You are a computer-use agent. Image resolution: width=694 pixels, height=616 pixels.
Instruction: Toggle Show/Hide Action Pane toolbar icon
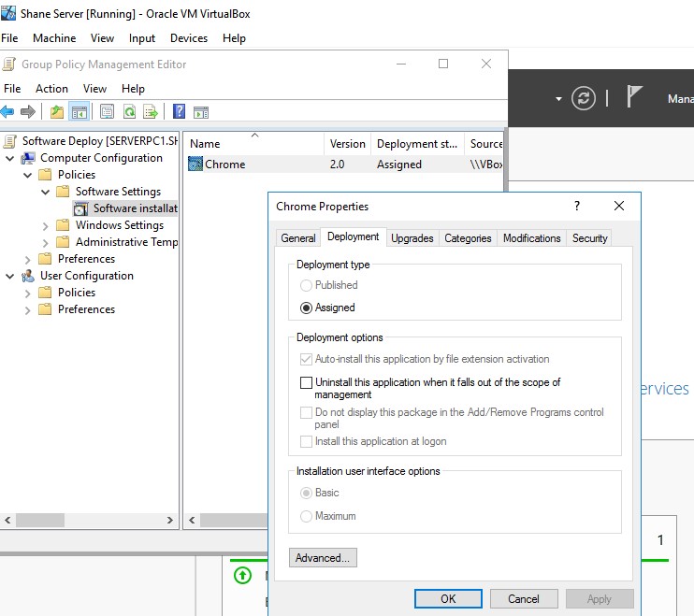(x=201, y=112)
